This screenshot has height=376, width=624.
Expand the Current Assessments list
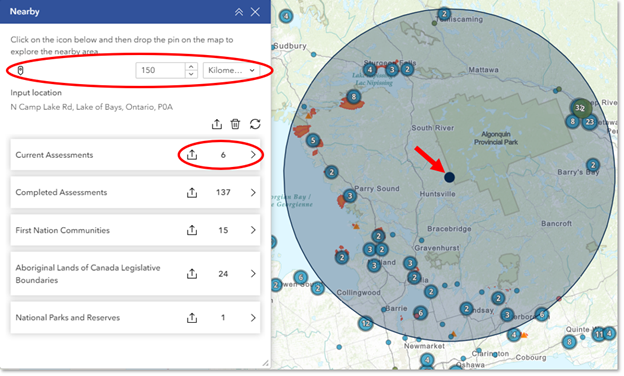253,155
